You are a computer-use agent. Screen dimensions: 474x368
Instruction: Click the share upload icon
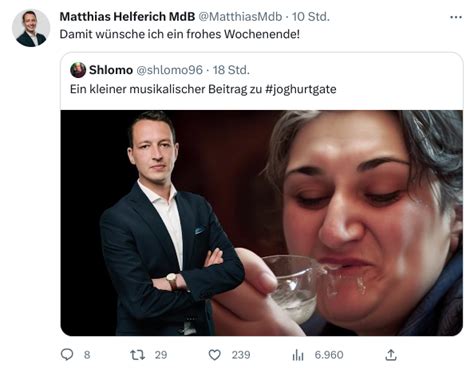coord(391,355)
